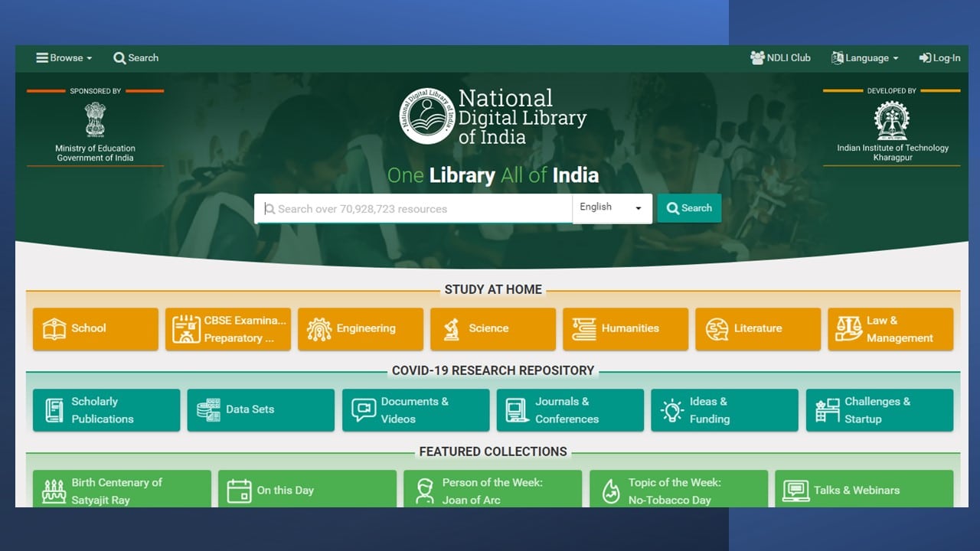This screenshot has height=551, width=980.
Task: Click Search in the top navigation bar
Action: coord(136,58)
